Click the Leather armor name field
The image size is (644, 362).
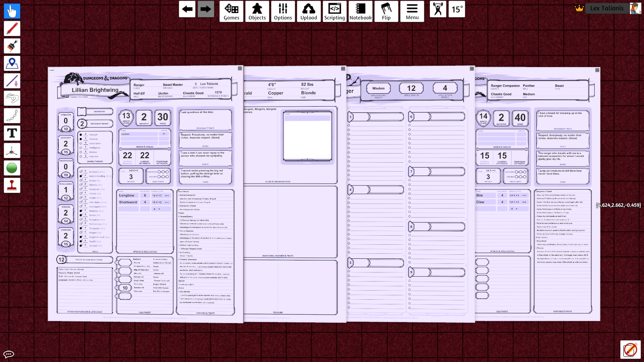point(139,134)
